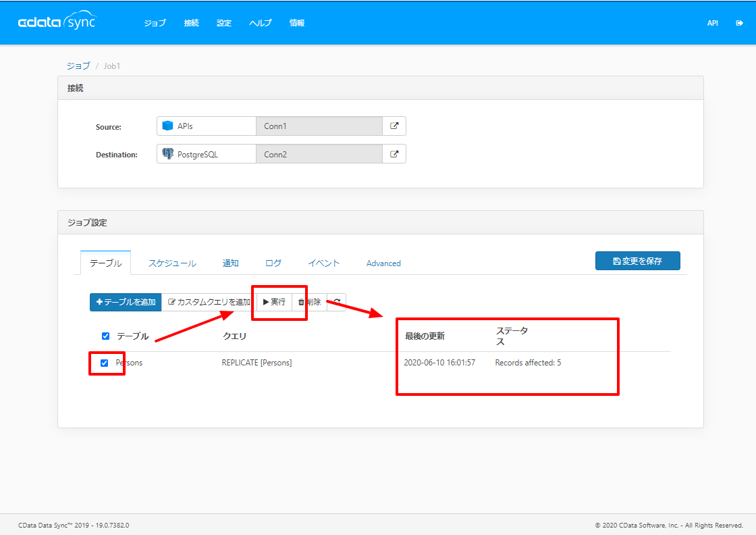756x535 pixels.
Task: Click the logout icon in header
Action: click(x=739, y=23)
